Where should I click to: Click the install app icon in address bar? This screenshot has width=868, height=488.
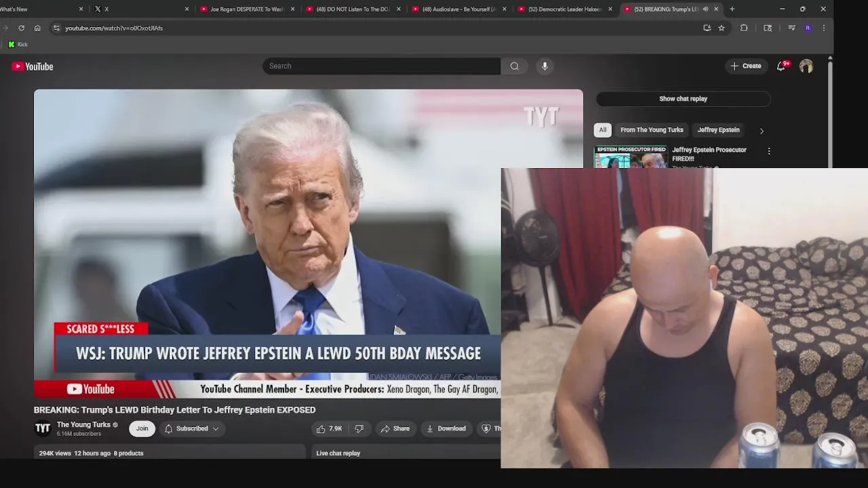[x=707, y=28]
